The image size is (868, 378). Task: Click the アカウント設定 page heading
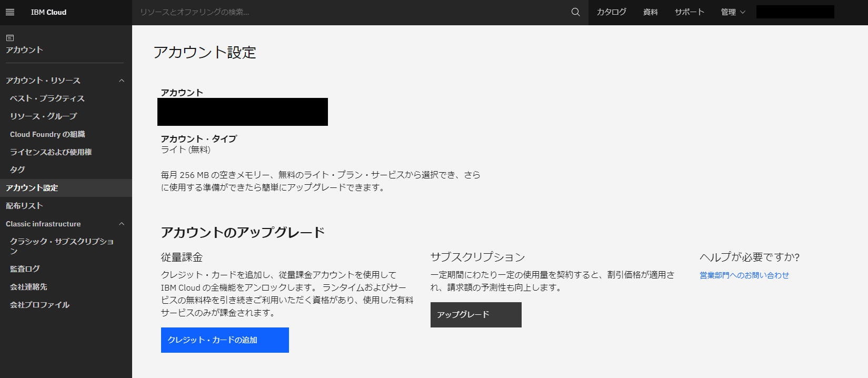(205, 52)
